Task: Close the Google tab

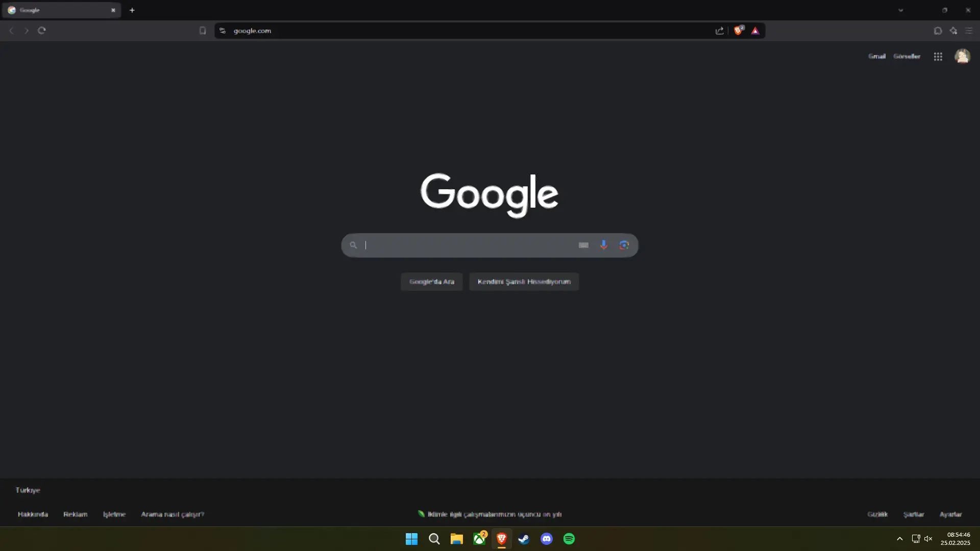Action: (113, 10)
